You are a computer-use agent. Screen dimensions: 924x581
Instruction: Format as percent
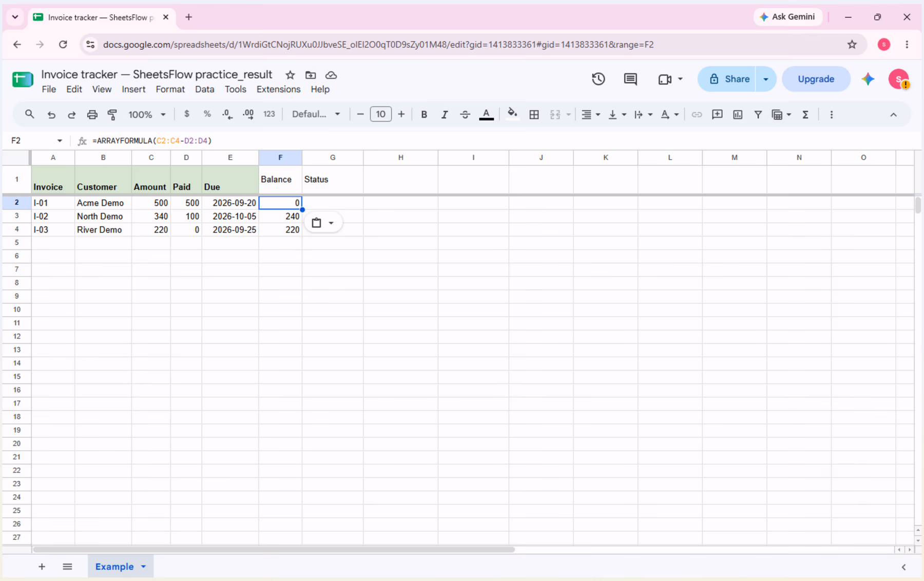click(207, 114)
